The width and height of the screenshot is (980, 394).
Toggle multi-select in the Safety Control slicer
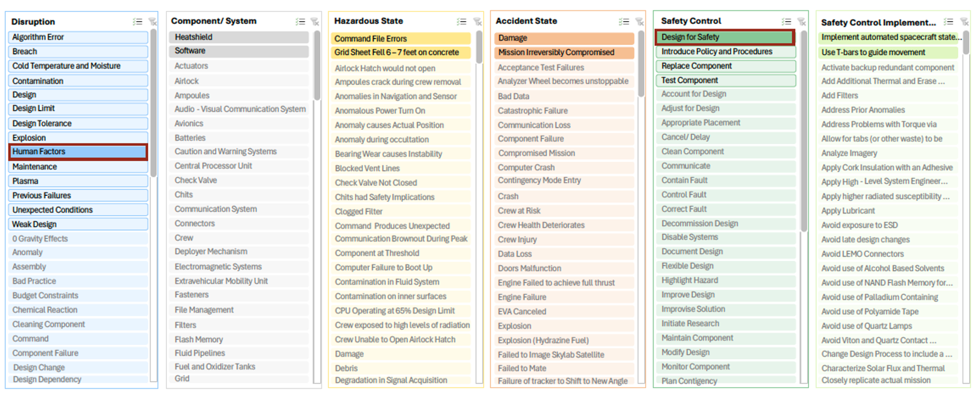pyautogui.click(x=786, y=22)
